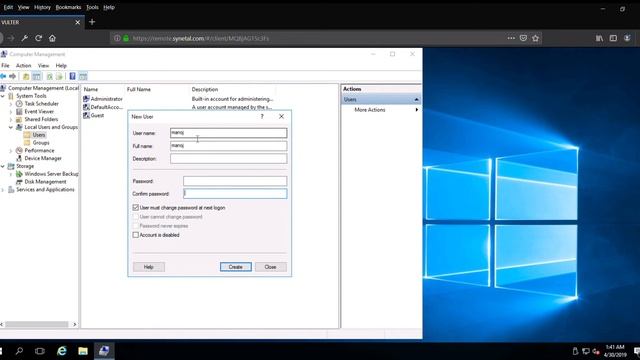
Task: Click the Help button in New User dialog
Action: [149, 267]
